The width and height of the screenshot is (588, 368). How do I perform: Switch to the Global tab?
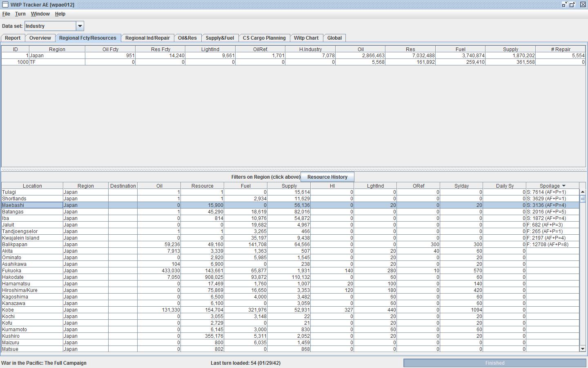[334, 38]
